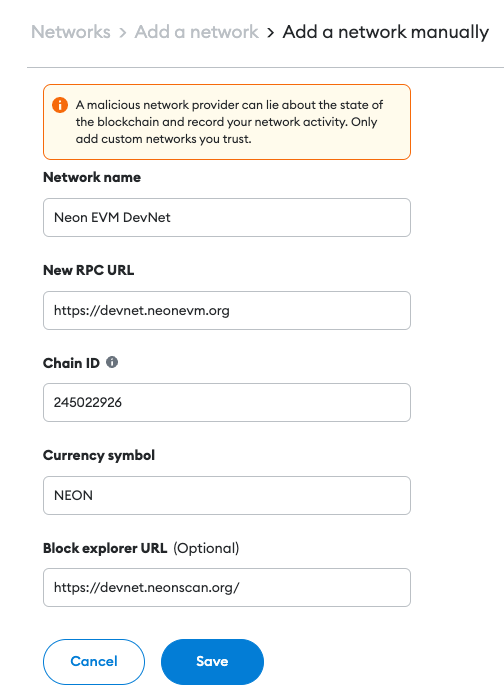Image resolution: width=504 pixels, height=696 pixels.
Task: Click the Chain ID info tooltip icon
Action: [x=112, y=362]
